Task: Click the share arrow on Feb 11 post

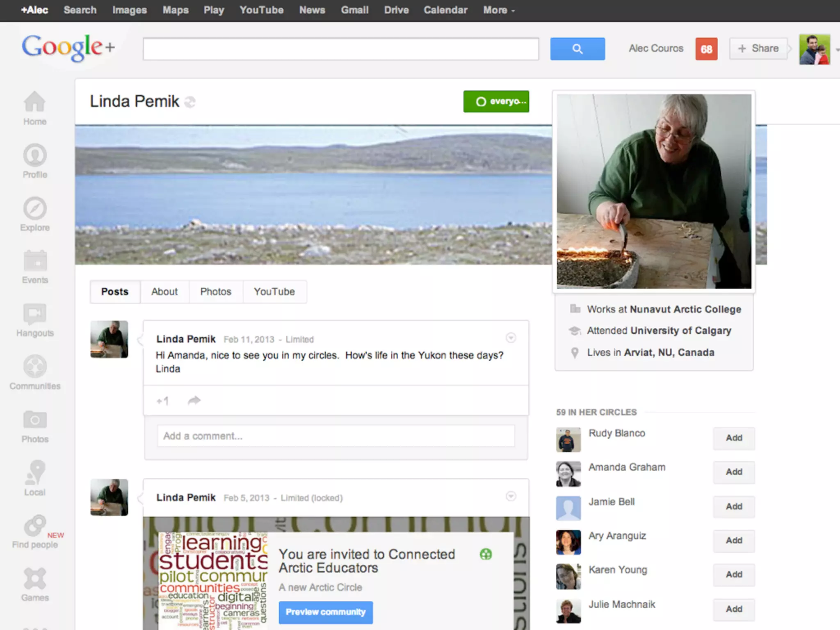Action: (194, 400)
